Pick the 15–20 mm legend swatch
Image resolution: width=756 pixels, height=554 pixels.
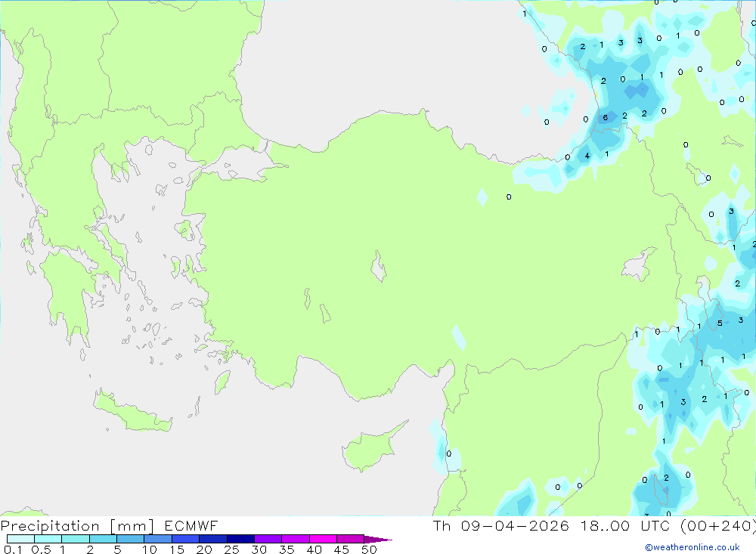coord(186,539)
